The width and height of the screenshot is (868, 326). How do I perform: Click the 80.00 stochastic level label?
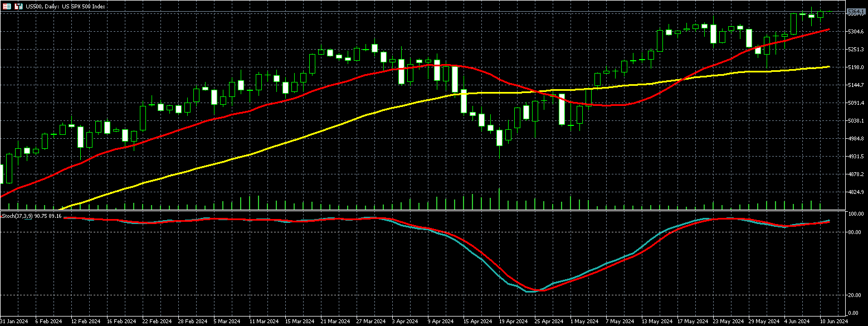click(x=855, y=232)
